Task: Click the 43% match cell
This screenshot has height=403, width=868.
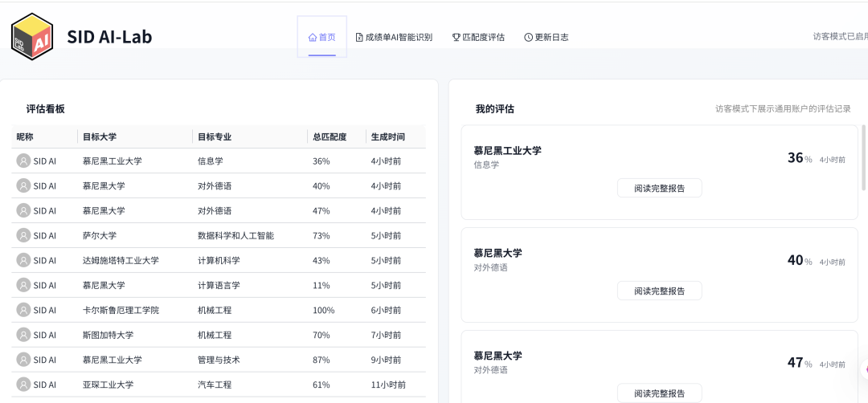Action: [x=321, y=260]
